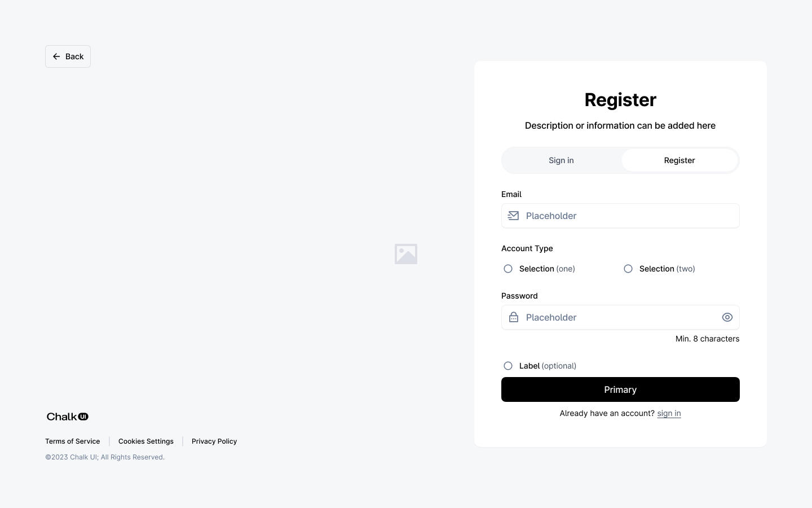Image resolution: width=812 pixels, height=508 pixels.
Task: Select the Selection (one) radio button
Action: tap(508, 269)
